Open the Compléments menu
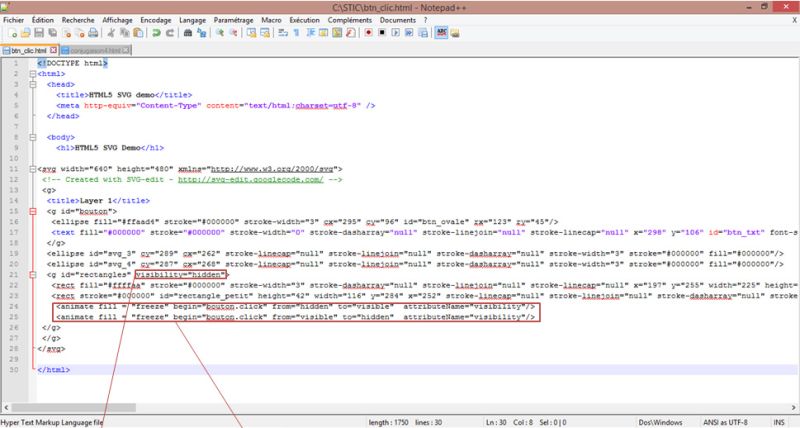 click(x=350, y=20)
